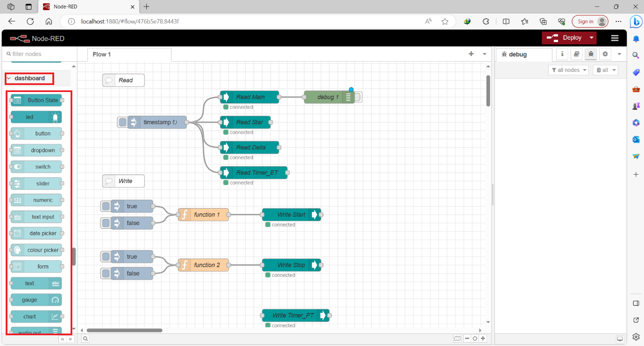Click the canvas search magnifier icon

point(86,339)
